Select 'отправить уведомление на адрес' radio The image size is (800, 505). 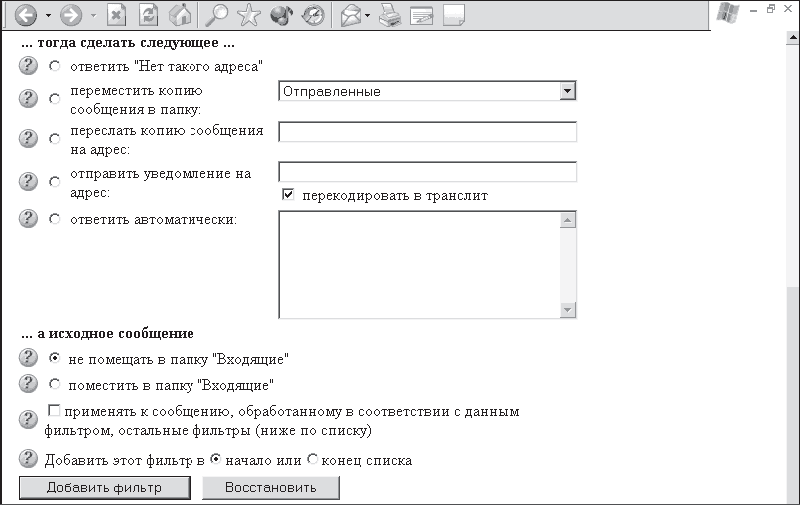click(55, 181)
